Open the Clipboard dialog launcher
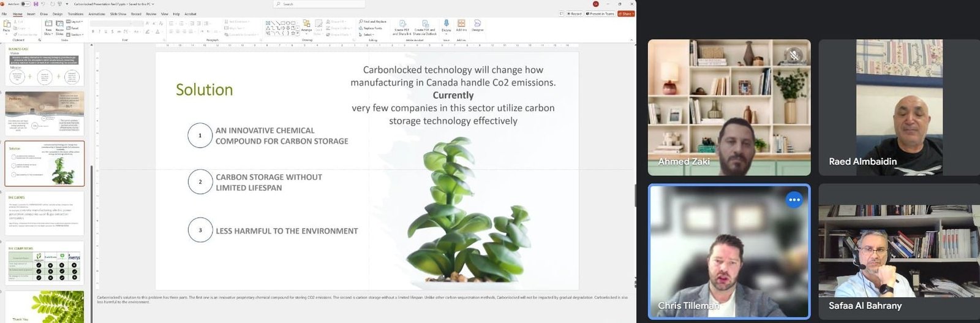Image resolution: width=980 pixels, height=323 pixels. click(40, 40)
